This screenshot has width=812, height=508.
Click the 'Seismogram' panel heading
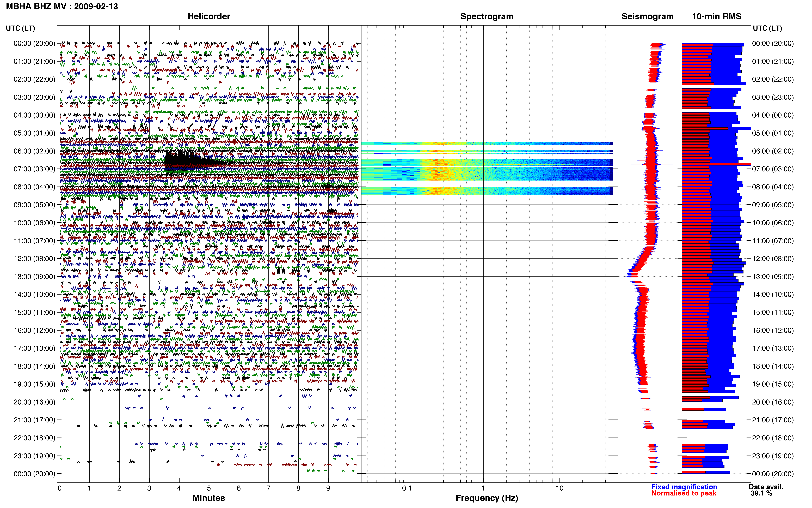(648, 16)
